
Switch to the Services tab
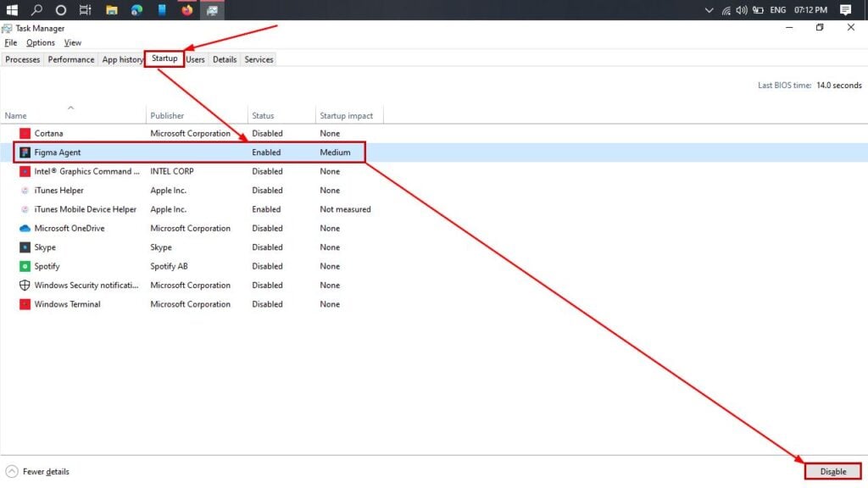(x=259, y=59)
